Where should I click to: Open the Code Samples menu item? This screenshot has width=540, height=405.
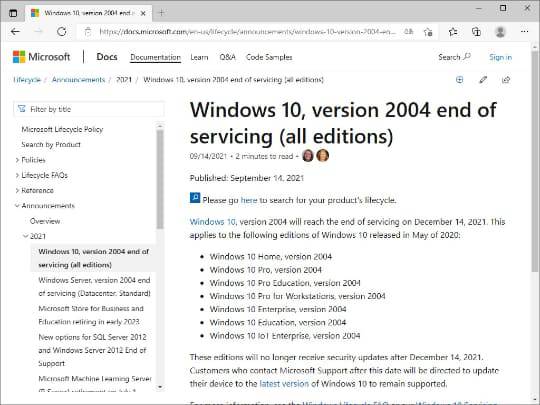(269, 57)
